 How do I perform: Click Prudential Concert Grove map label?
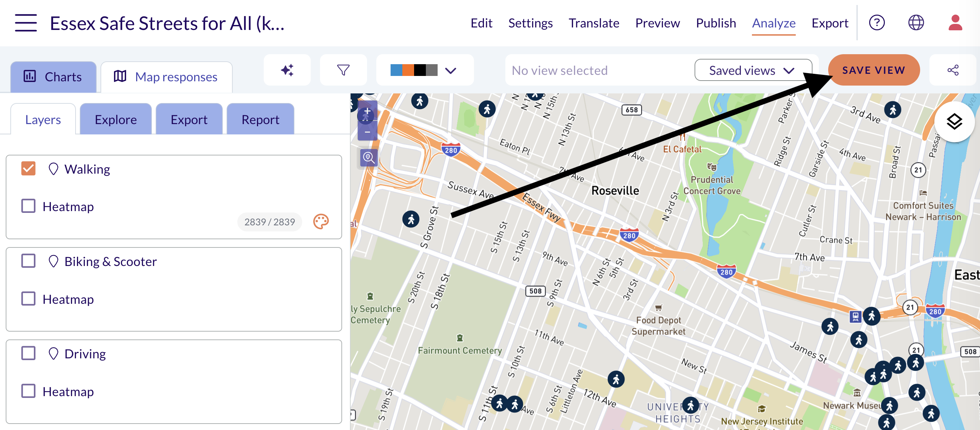coord(712,185)
